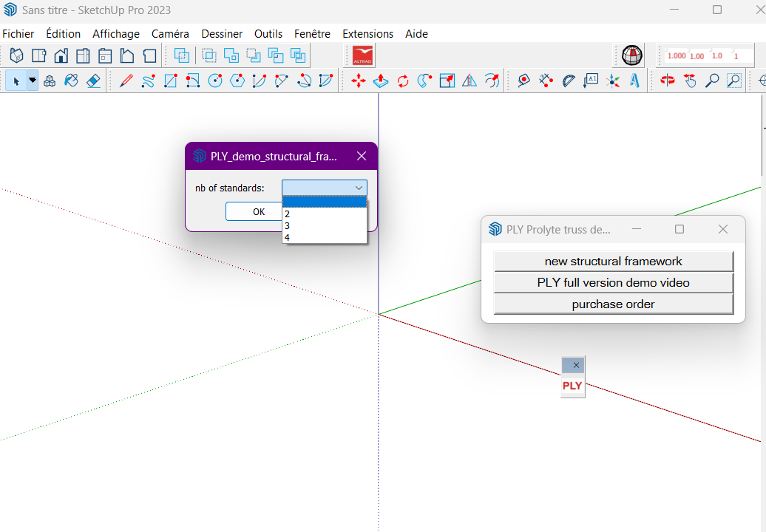Click the new structural framework button
Viewport: 766px width, 532px height.
point(612,261)
